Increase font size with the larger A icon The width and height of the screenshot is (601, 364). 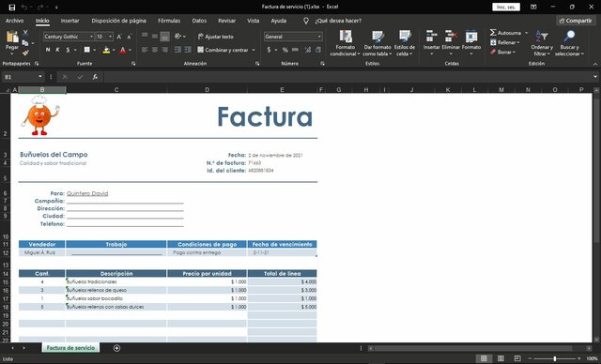coord(119,37)
